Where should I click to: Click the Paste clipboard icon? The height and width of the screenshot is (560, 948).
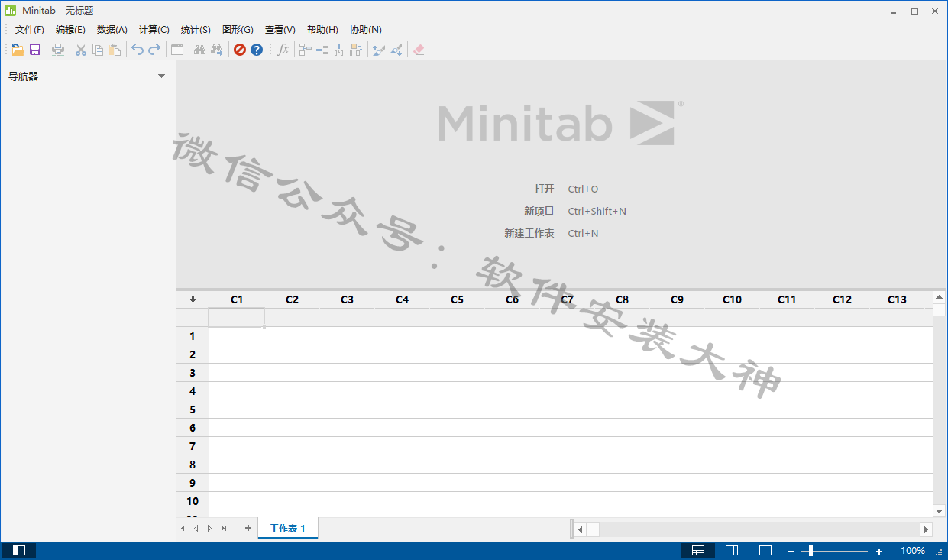coord(115,50)
